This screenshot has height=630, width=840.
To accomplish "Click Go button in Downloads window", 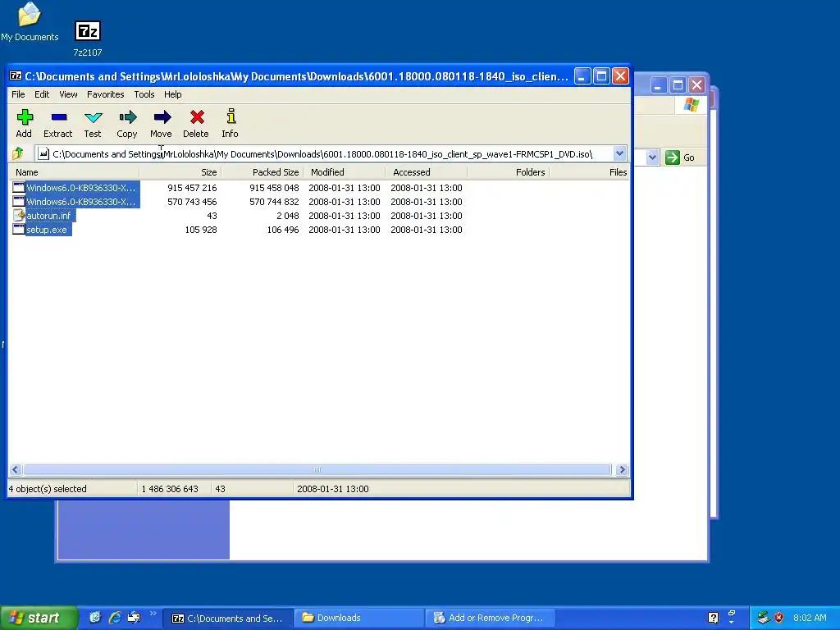I will [680, 157].
